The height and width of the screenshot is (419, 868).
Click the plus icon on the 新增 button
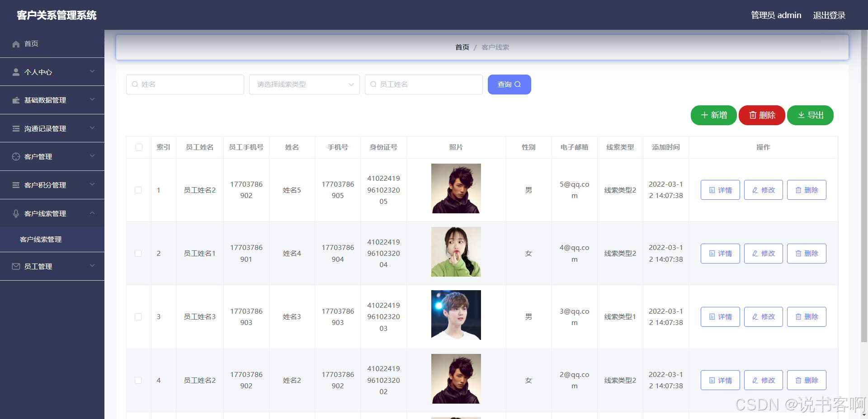(704, 115)
